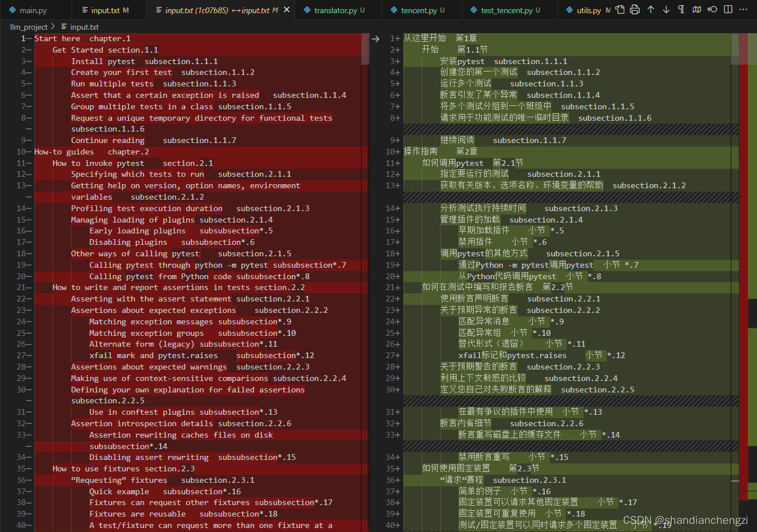Open the More Actions ellipsis menu
The width and height of the screenshot is (757, 532).
click(743, 10)
